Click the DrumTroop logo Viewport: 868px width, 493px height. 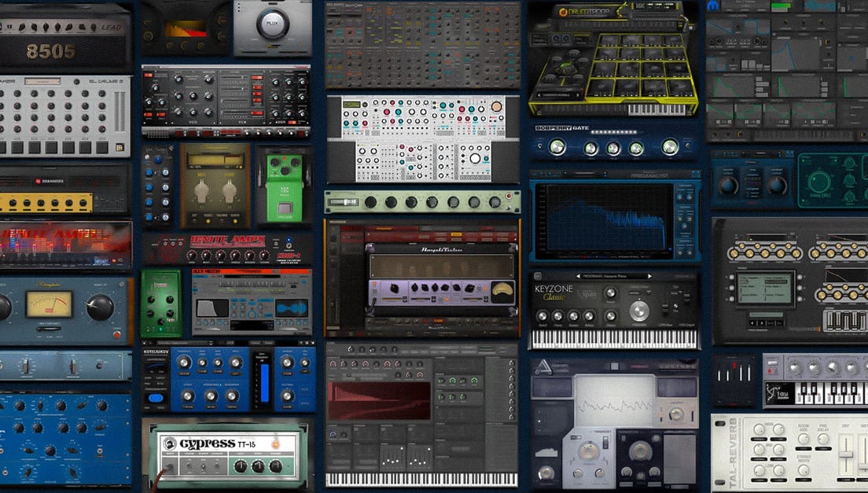tap(587, 12)
